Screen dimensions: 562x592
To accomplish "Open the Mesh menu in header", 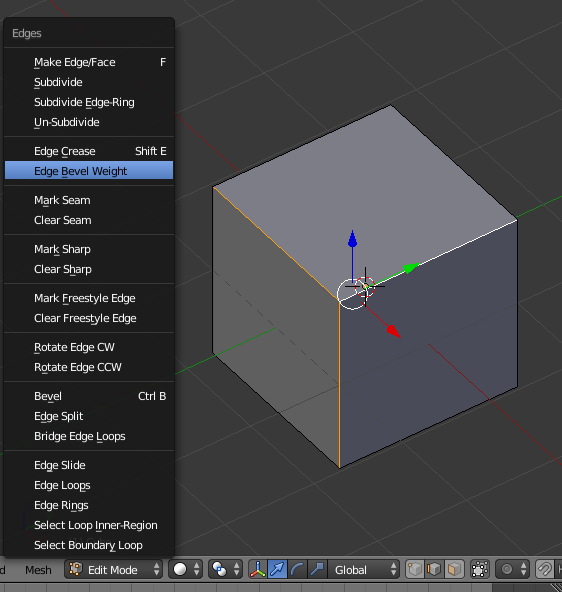I will click(x=38, y=569).
